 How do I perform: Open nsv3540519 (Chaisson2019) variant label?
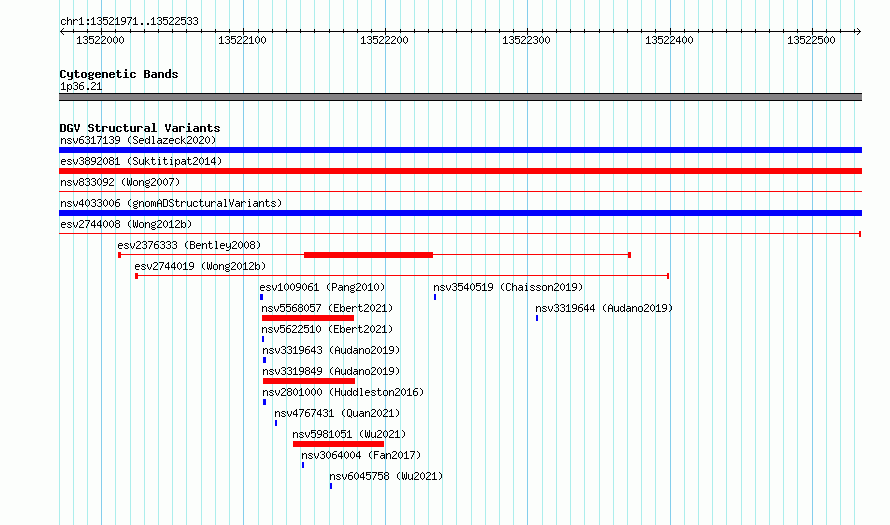[508, 287]
